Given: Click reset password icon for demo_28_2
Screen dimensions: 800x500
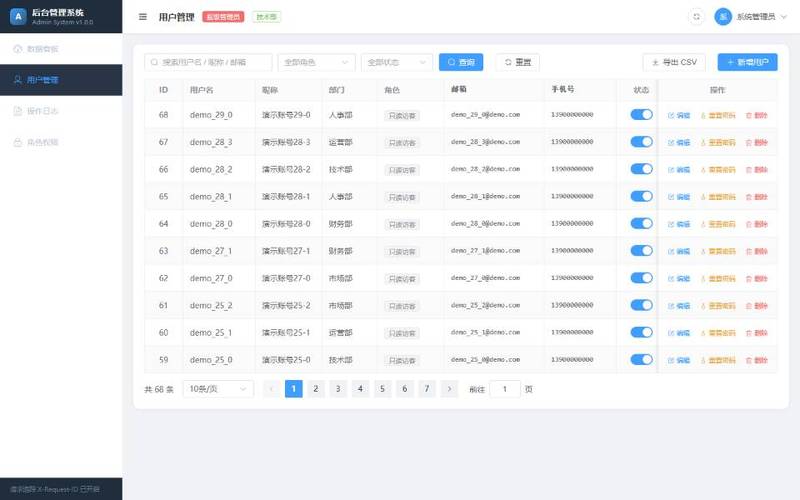Looking at the screenshot, I should coord(703,169).
